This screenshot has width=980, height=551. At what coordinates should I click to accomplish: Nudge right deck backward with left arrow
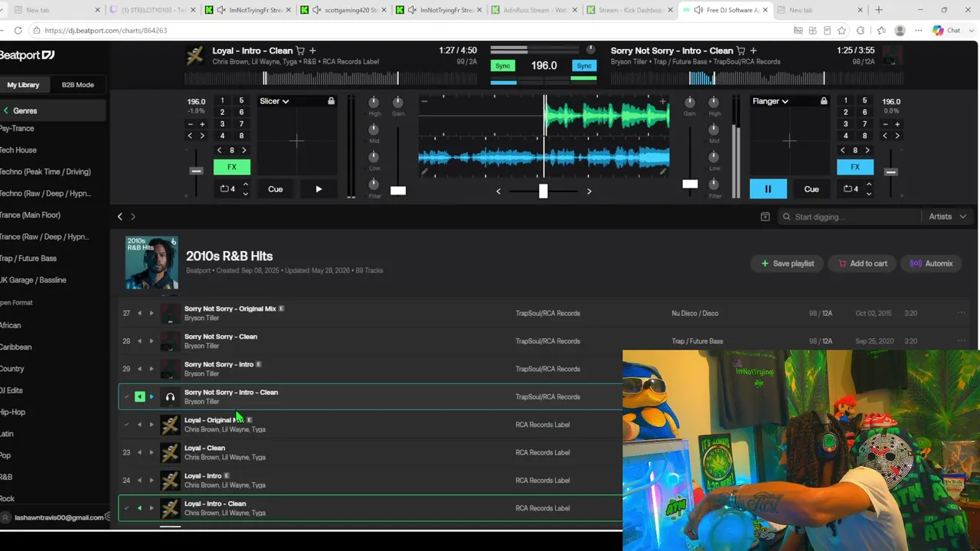885,136
